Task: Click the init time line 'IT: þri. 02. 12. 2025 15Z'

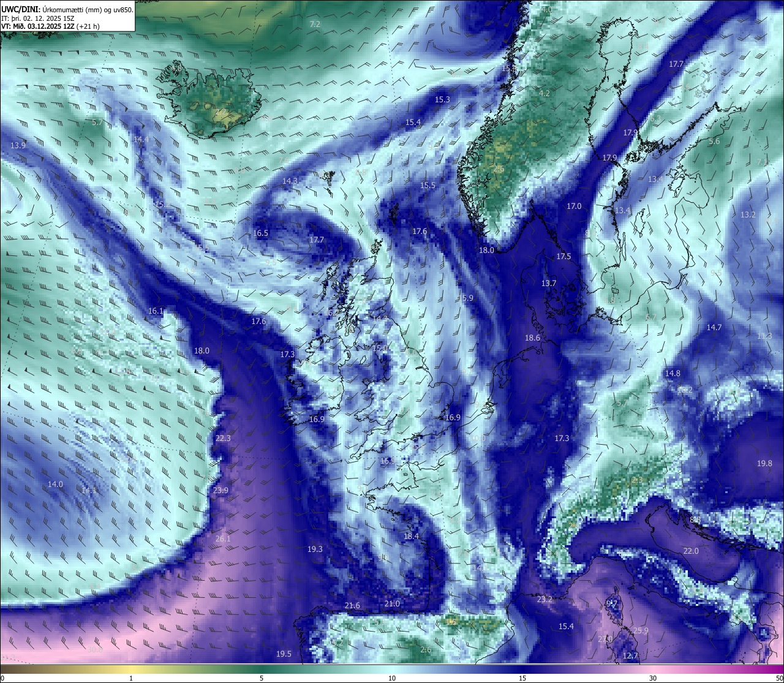Action: pos(38,18)
